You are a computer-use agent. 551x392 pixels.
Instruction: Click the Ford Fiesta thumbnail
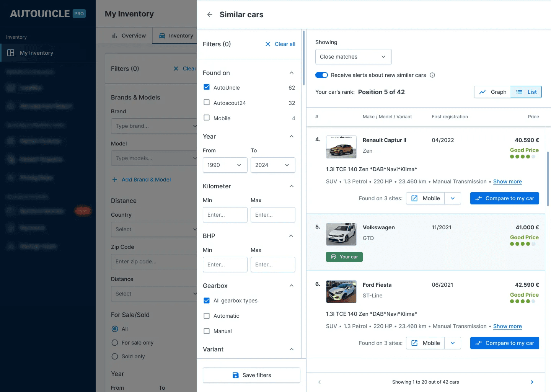[341, 292]
